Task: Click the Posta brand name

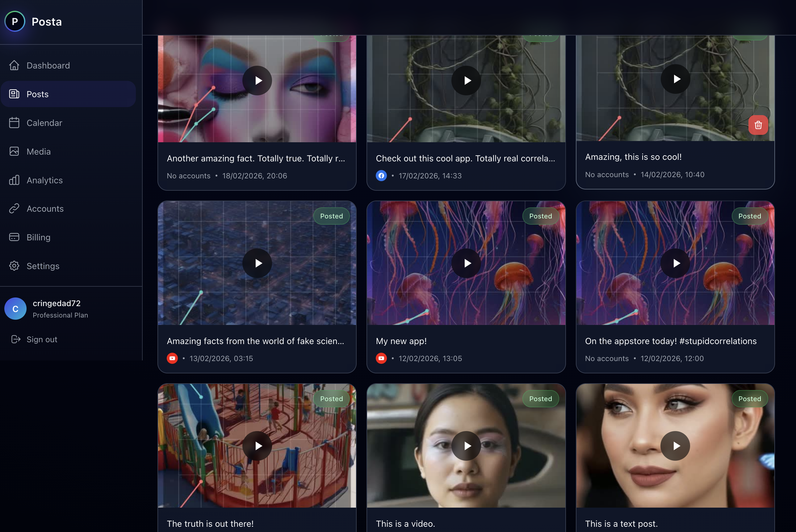Action: click(47, 22)
